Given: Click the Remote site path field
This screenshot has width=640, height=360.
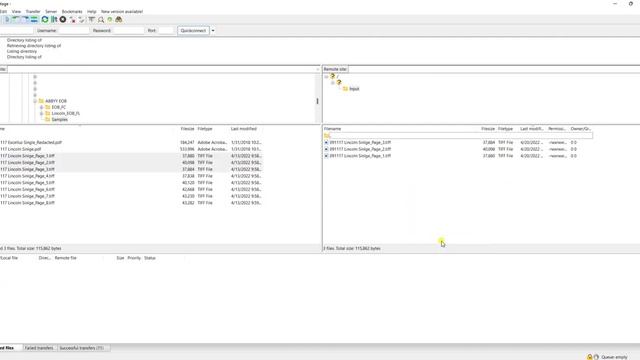Looking at the screenshot, I should tap(494, 69).
